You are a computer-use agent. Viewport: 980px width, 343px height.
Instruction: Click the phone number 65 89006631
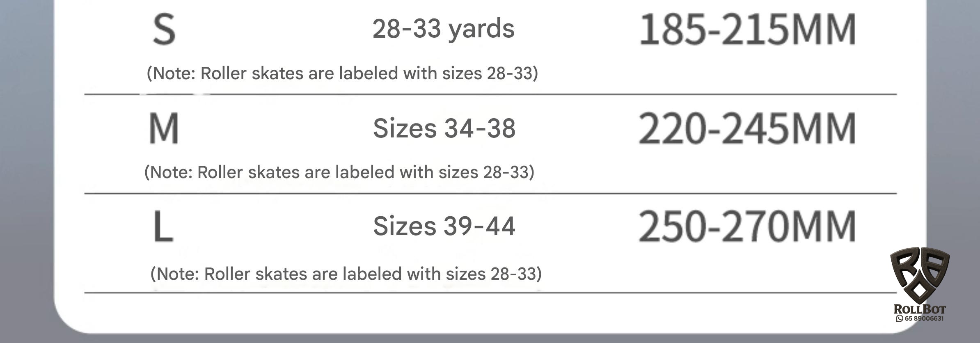click(923, 319)
